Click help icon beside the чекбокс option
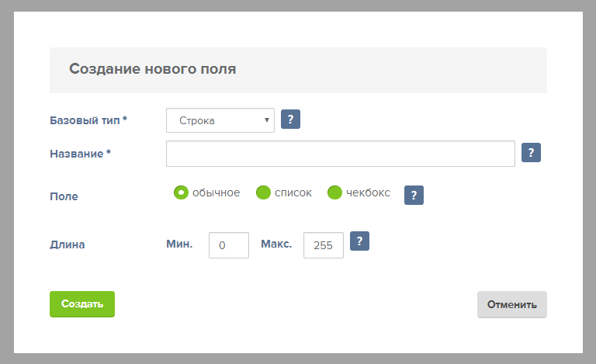The width and height of the screenshot is (596, 364). pyautogui.click(x=414, y=196)
